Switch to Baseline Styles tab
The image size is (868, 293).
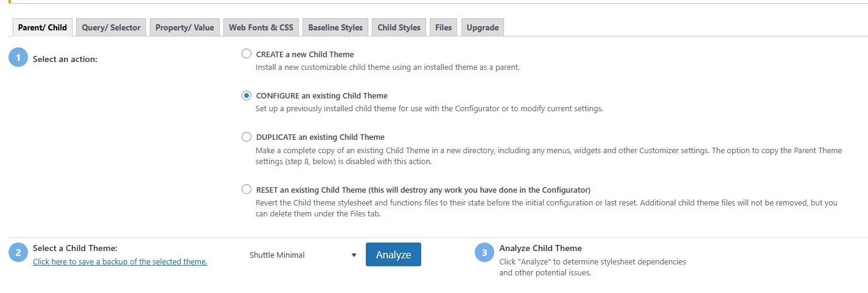pyautogui.click(x=335, y=27)
